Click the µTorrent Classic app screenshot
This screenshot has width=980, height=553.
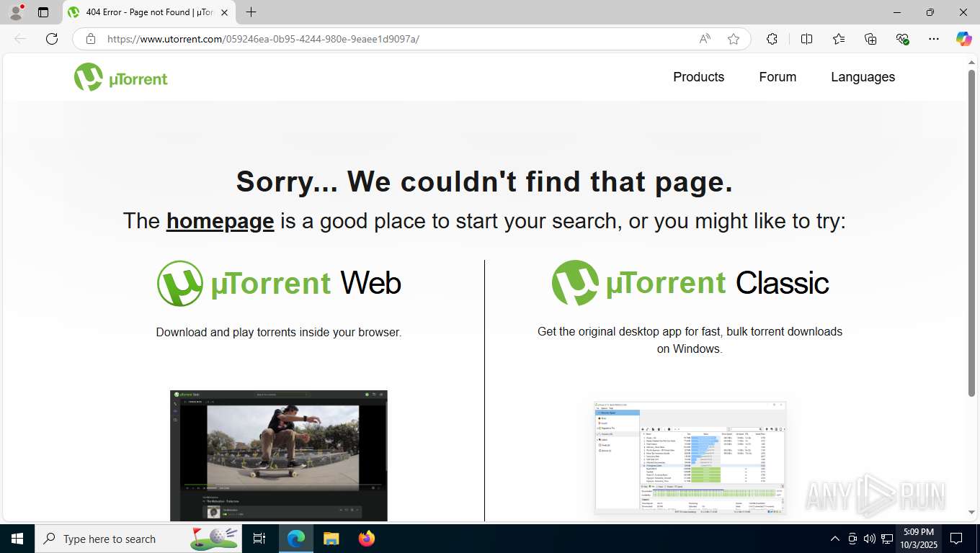point(690,458)
